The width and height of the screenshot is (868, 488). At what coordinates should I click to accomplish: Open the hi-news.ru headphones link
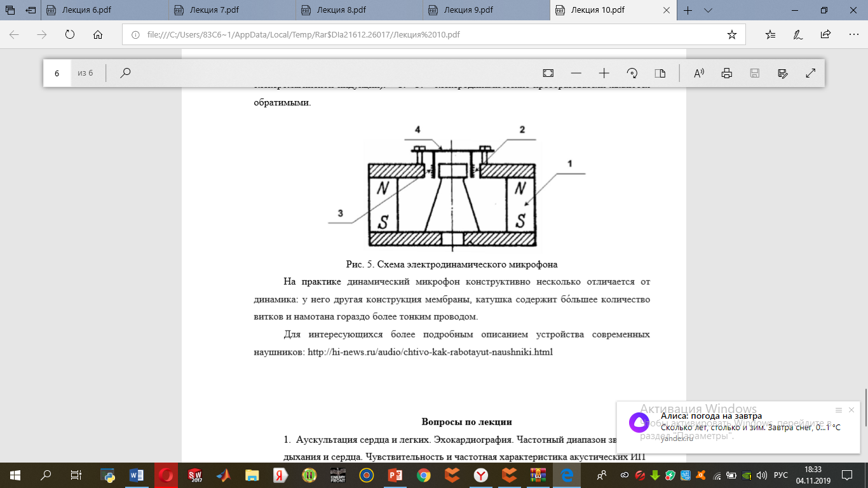pyautogui.click(x=430, y=351)
